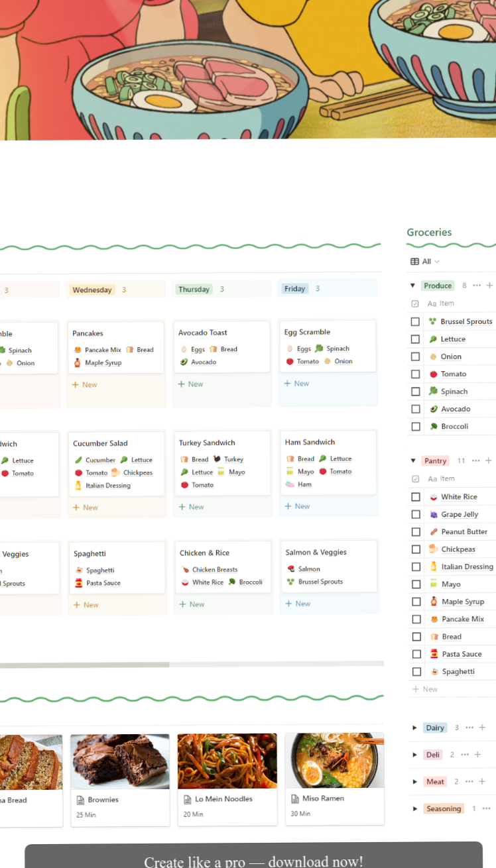496x868 pixels.
Task: Add new card below Pancakes
Action: 85,384
